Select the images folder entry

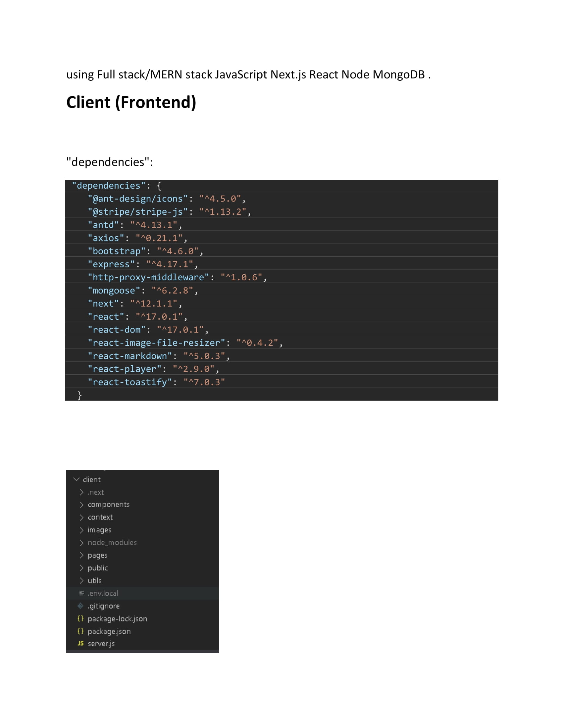99,530
